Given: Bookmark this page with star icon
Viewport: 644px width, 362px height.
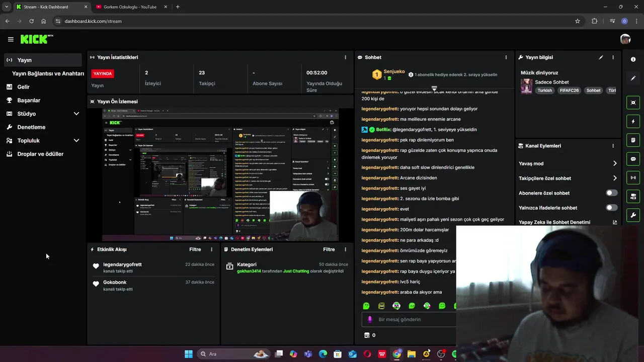Looking at the screenshot, I should click(x=578, y=21).
